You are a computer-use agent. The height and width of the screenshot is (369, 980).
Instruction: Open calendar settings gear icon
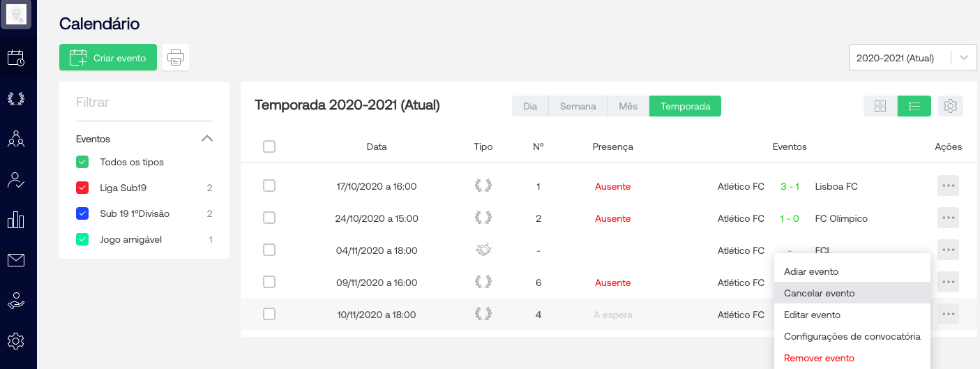(x=950, y=106)
